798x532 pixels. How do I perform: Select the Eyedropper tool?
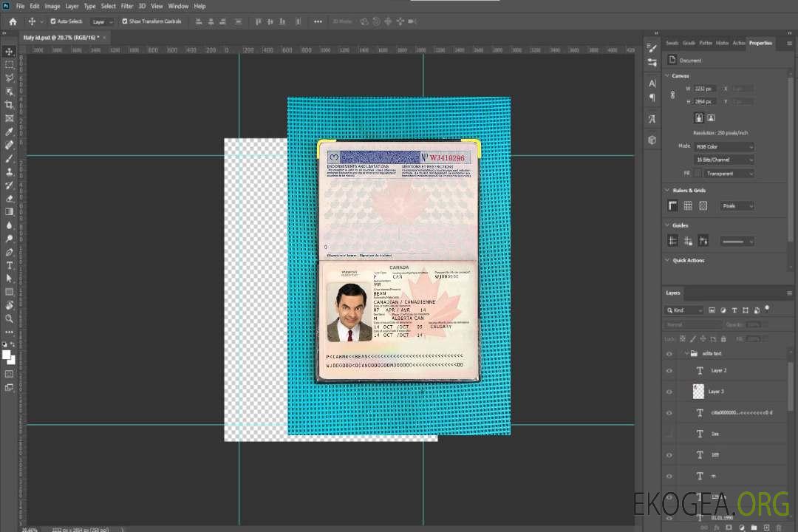coord(9,132)
